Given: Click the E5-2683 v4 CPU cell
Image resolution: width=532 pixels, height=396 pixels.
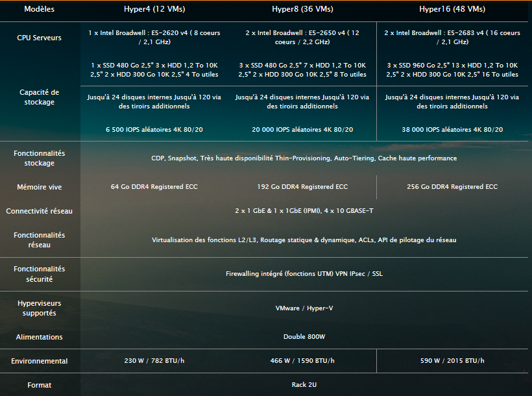Looking at the screenshot, I should click(452, 38).
